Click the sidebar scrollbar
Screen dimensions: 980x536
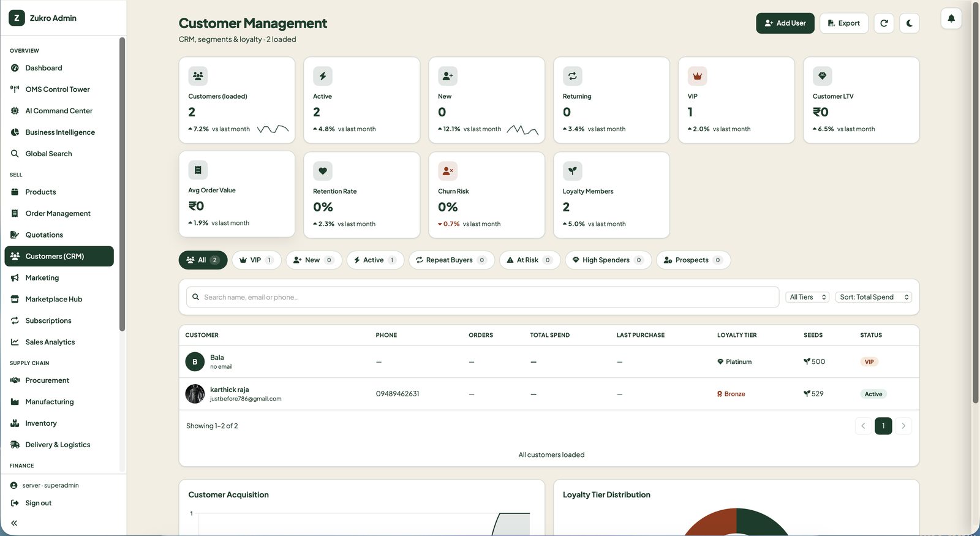[122, 184]
